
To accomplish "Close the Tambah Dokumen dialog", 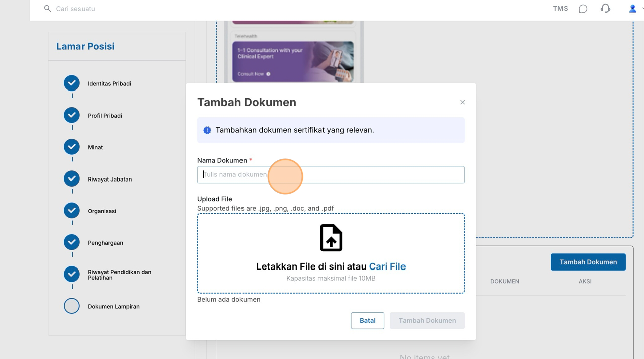I will pos(462,102).
